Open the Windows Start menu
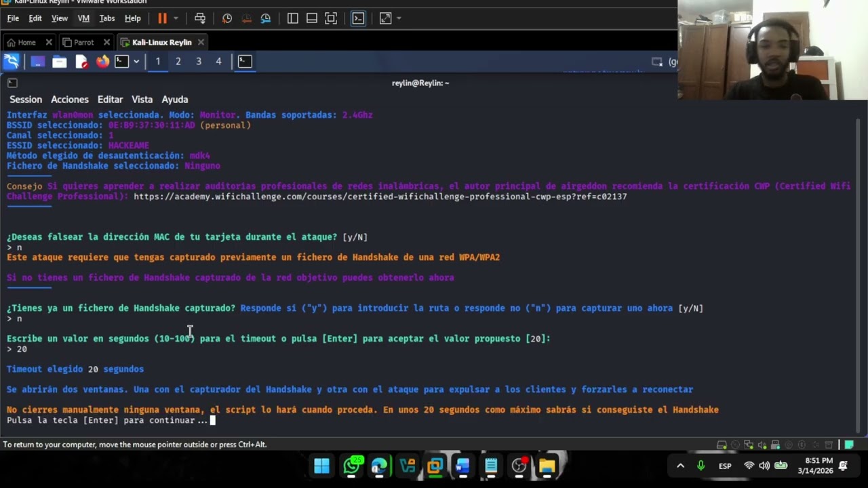 (x=321, y=466)
